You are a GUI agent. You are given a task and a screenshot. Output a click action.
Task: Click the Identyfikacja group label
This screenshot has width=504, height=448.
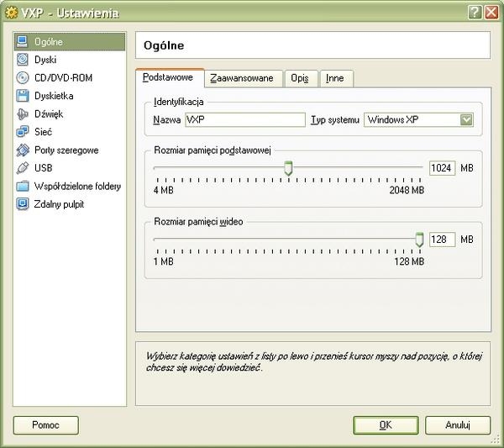pyautogui.click(x=179, y=102)
